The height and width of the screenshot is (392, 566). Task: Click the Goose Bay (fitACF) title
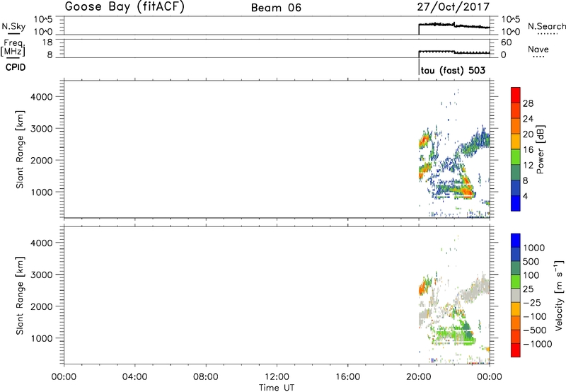coord(125,7)
